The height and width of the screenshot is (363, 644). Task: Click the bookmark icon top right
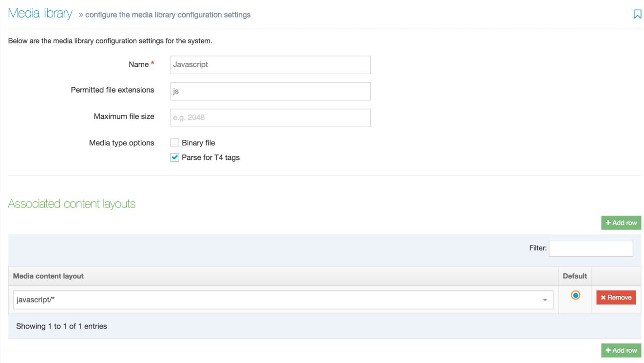[x=638, y=14]
